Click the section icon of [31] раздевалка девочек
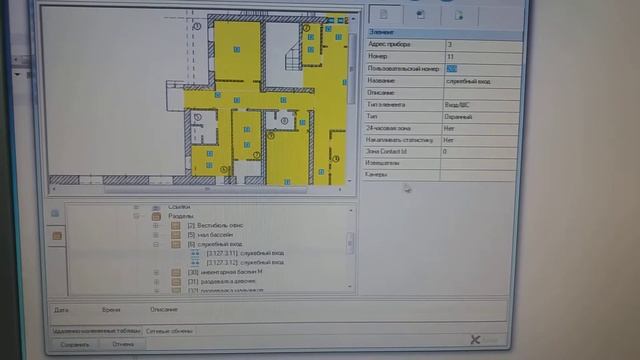This screenshot has height=360, width=640. point(176,282)
